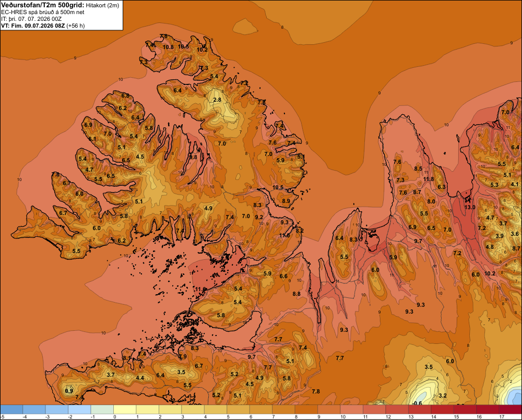Click the 8.9 temperature label
Viewport: 522px width, 420px height.
tap(286, 201)
